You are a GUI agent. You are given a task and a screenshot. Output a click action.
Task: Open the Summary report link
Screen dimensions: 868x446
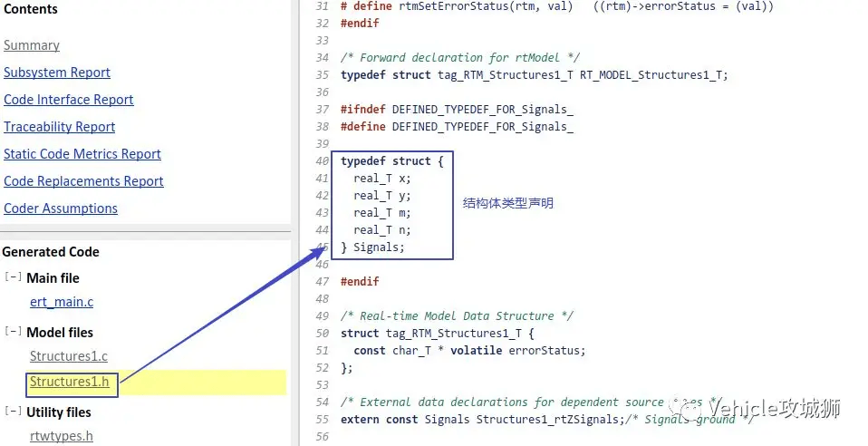tap(32, 45)
